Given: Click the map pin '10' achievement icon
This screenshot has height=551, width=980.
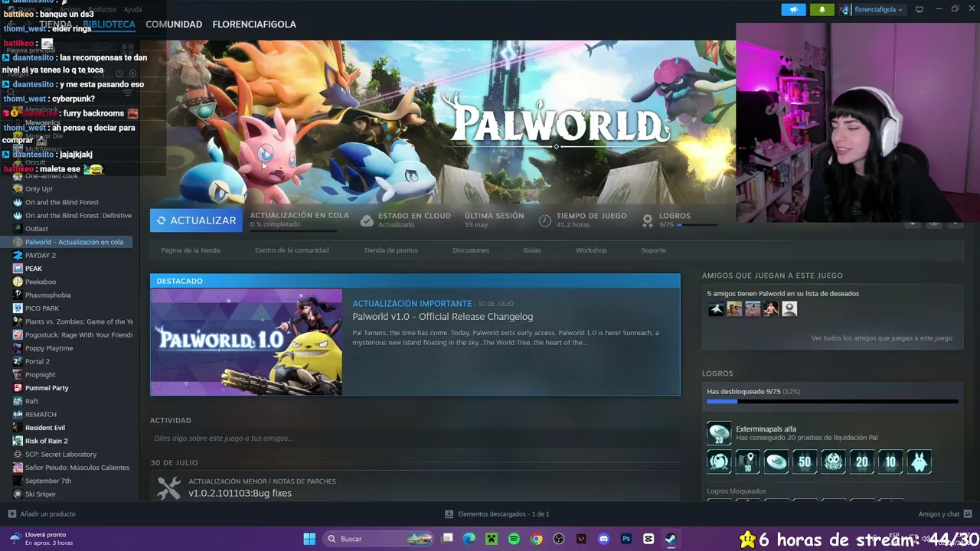Looking at the screenshot, I should 747,461.
